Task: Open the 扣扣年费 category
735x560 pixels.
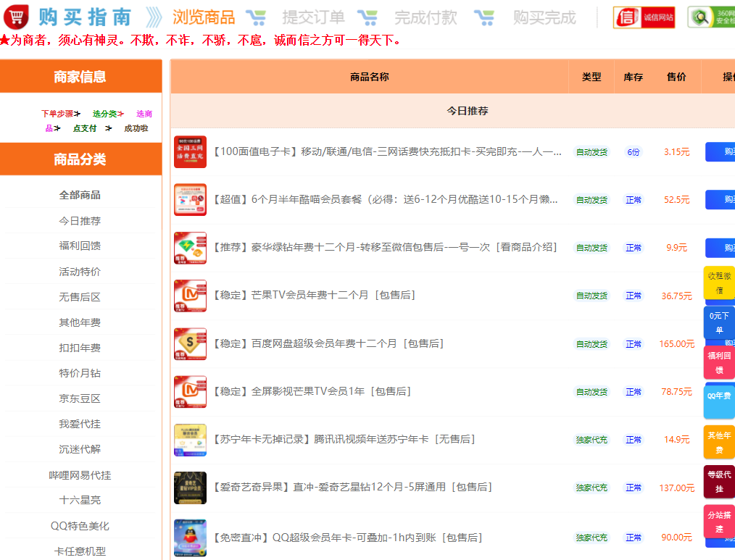Action: [80, 348]
